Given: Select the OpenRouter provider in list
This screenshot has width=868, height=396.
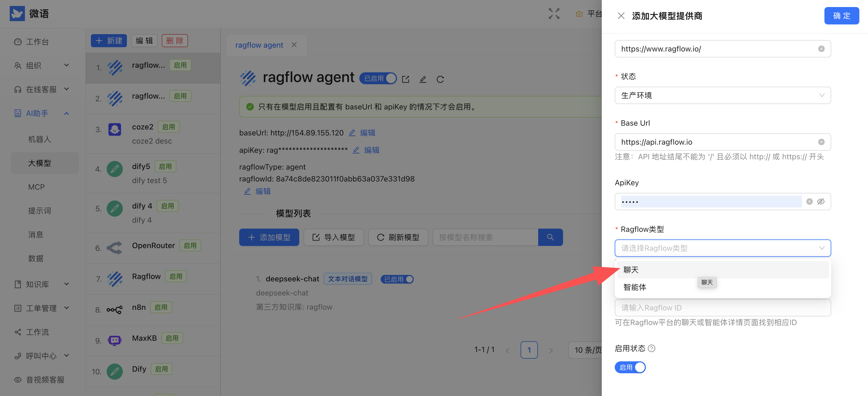Looking at the screenshot, I should [x=153, y=246].
